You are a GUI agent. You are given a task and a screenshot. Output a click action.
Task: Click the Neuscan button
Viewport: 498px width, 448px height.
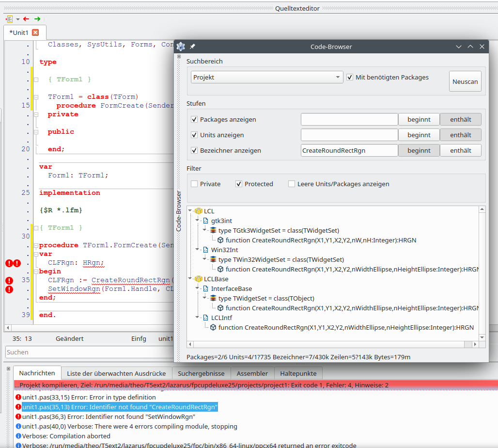click(x=465, y=81)
